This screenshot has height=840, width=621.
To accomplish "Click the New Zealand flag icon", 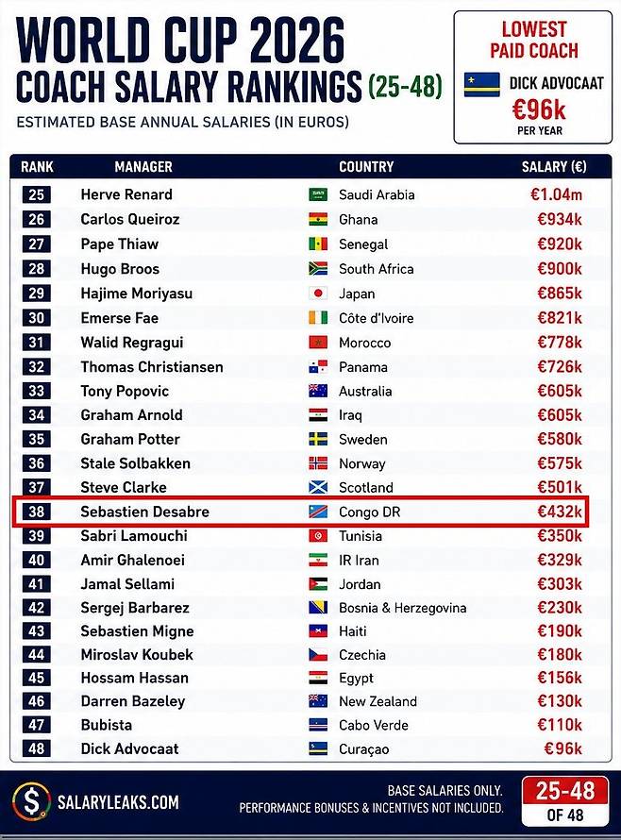I will [x=318, y=700].
